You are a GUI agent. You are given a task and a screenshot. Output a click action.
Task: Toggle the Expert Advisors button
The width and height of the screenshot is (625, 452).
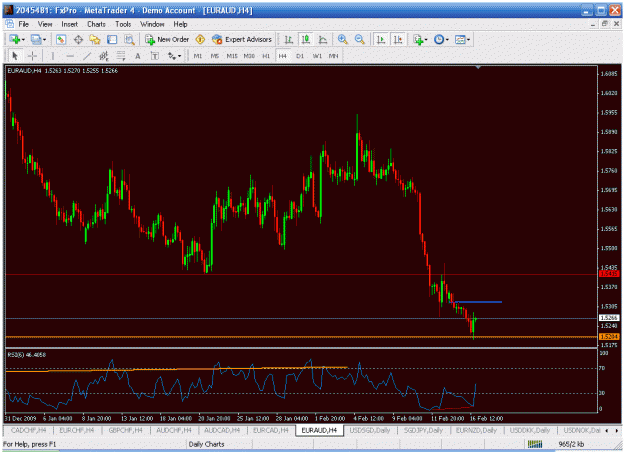(242, 39)
